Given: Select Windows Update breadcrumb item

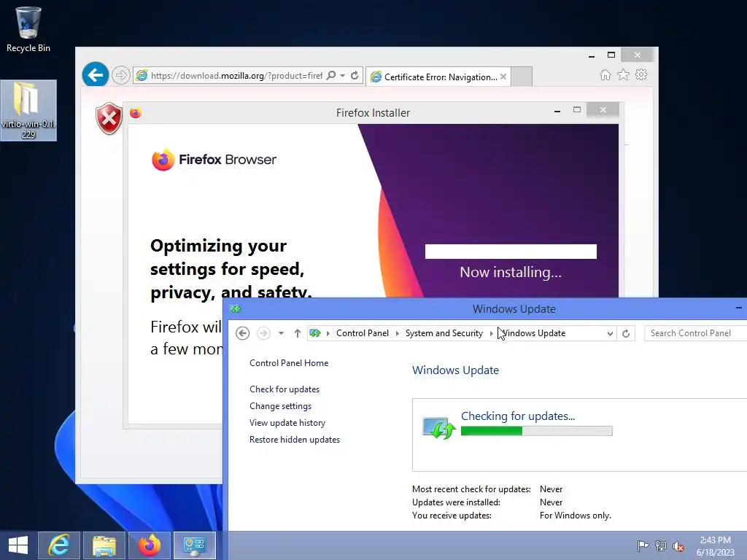Looking at the screenshot, I should (533, 332).
